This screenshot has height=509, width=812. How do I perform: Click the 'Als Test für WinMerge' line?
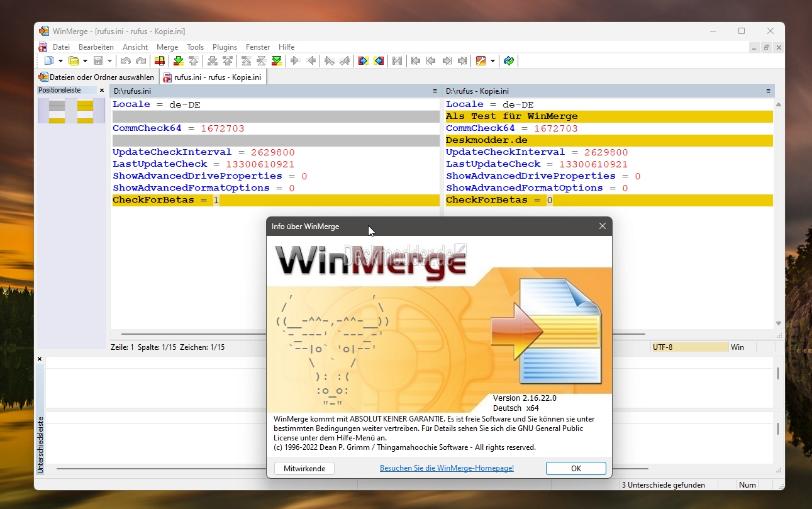[609, 116]
